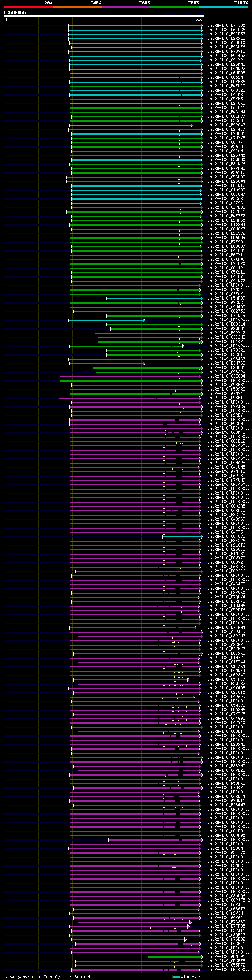This screenshot has width=252, height=980.
Task: Click the UniRef100_B9RJC9 label
Action: click(x=226, y=406)
